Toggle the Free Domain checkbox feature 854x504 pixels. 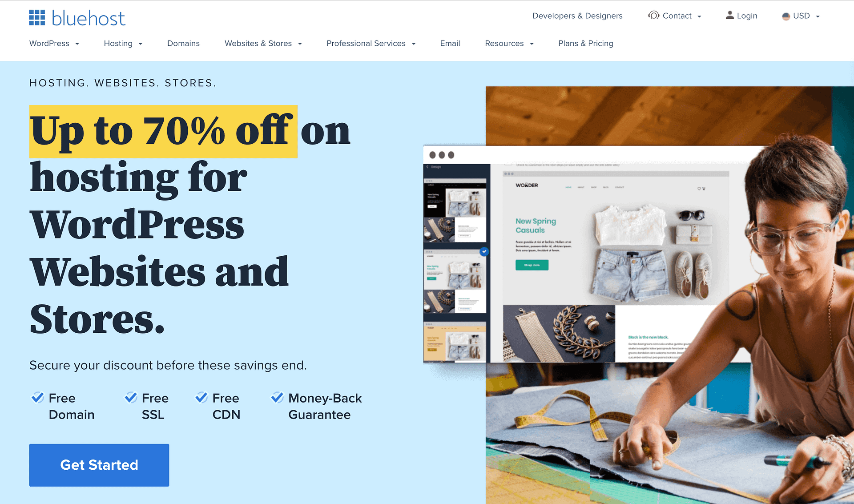coord(37,397)
